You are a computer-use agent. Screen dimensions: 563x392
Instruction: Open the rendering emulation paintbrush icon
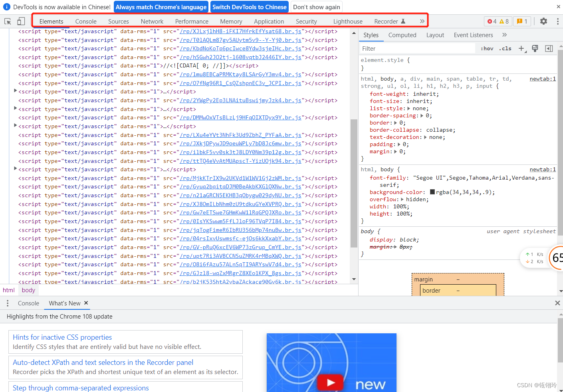coord(535,49)
